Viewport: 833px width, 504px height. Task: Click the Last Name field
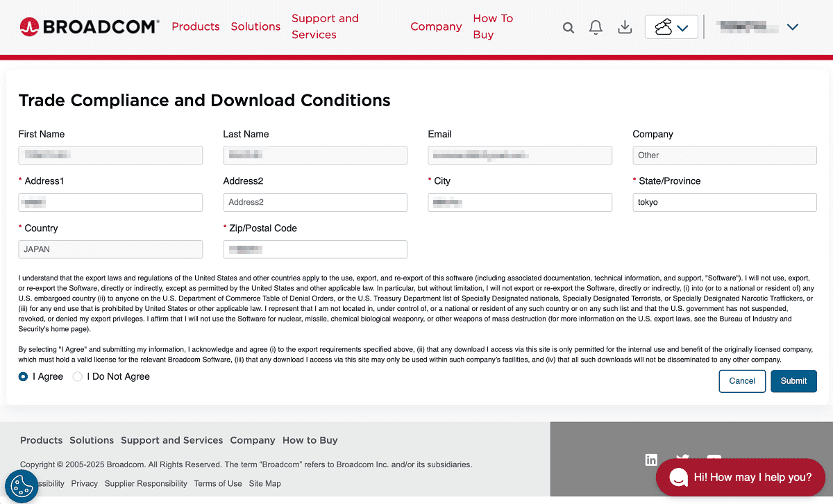click(x=315, y=155)
